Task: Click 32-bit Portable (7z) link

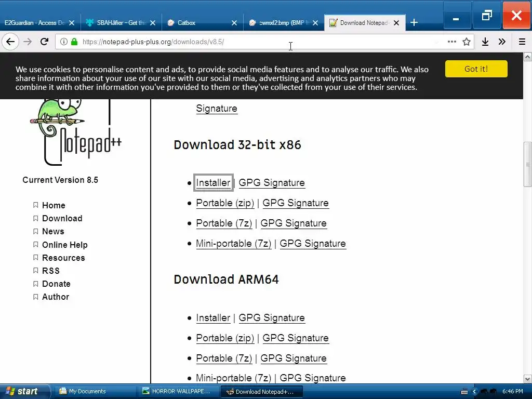Action: pos(224,223)
